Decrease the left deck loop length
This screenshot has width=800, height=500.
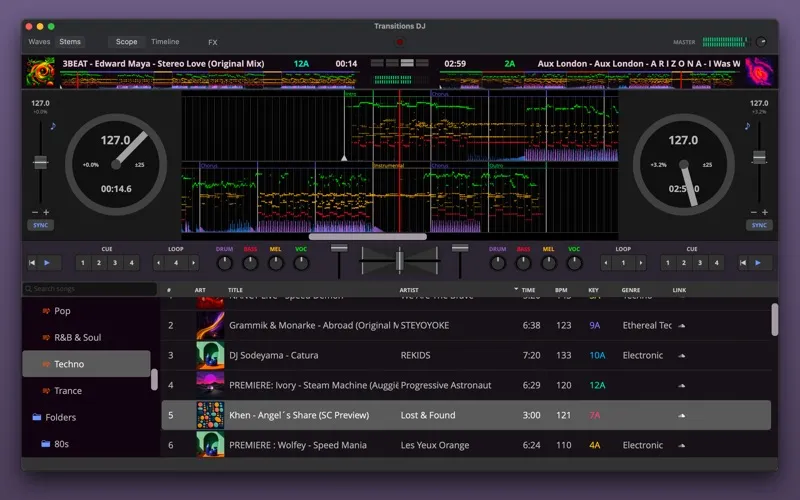click(159, 263)
